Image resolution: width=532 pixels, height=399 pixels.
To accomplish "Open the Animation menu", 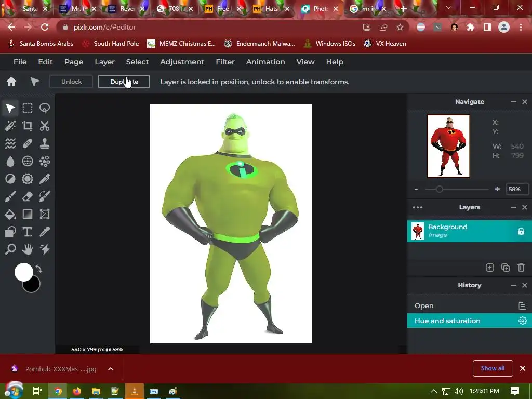I will click(x=265, y=62).
